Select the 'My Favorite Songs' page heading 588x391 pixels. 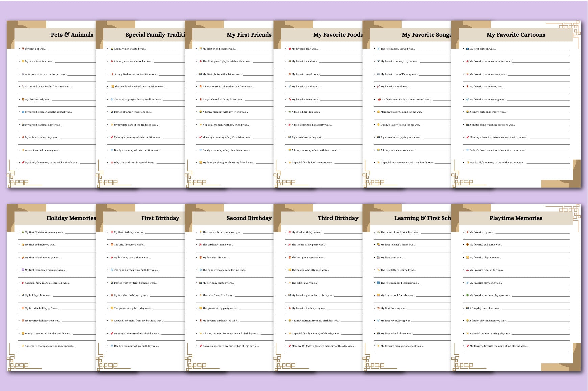coord(426,35)
